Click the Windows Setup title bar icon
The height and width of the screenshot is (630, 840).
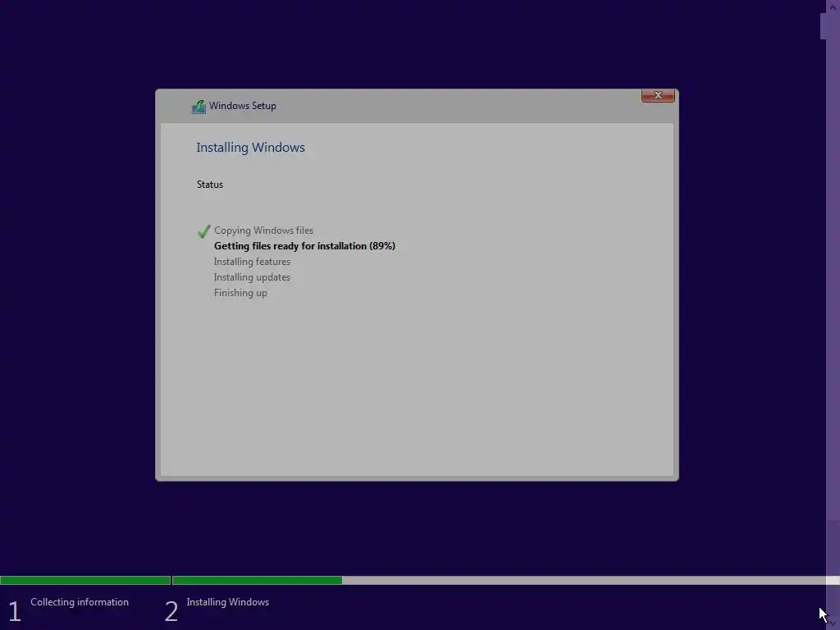[199, 107]
